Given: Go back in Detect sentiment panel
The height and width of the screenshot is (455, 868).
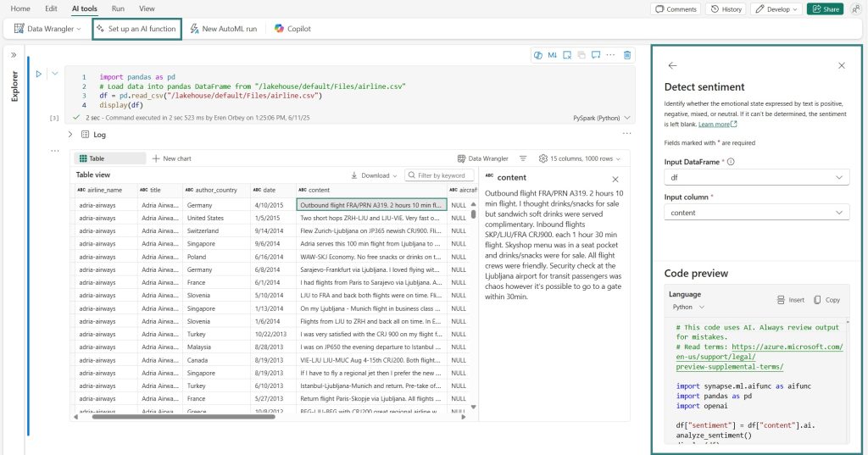Looking at the screenshot, I should (x=672, y=65).
